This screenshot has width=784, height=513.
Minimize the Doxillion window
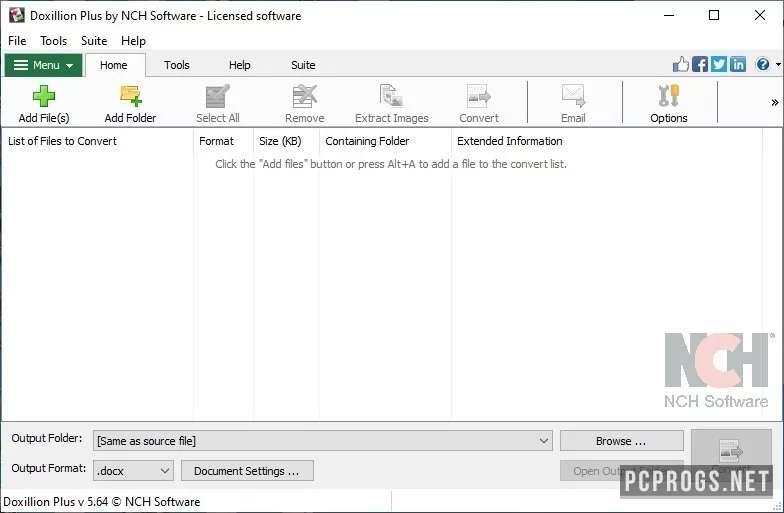click(x=669, y=16)
